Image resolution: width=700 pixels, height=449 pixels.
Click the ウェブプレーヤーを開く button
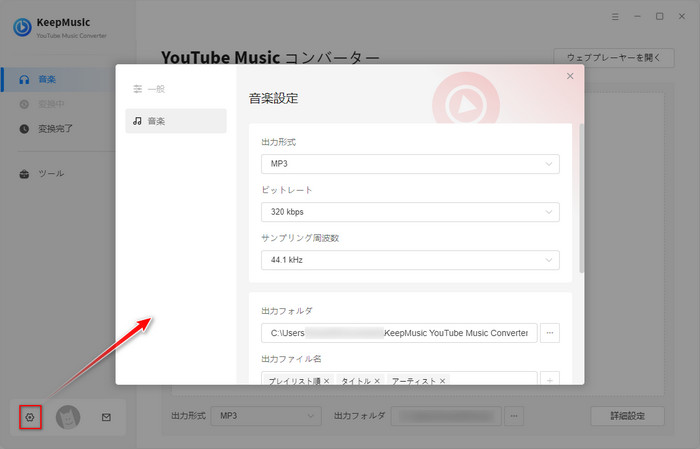click(614, 58)
